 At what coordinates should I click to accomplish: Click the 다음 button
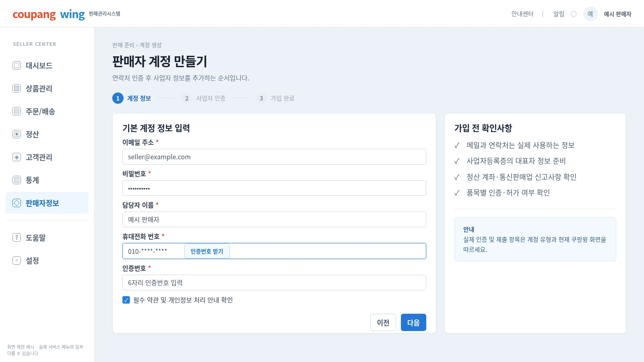point(413,323)
